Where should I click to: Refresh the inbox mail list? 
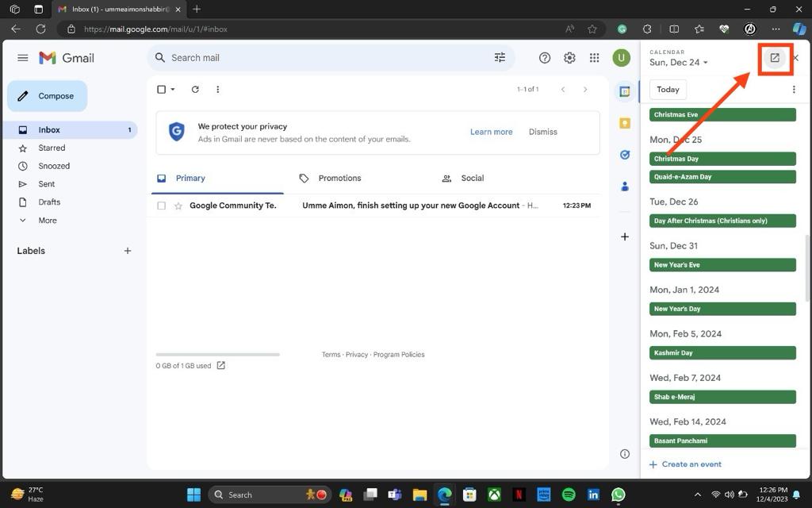(195, 90)
